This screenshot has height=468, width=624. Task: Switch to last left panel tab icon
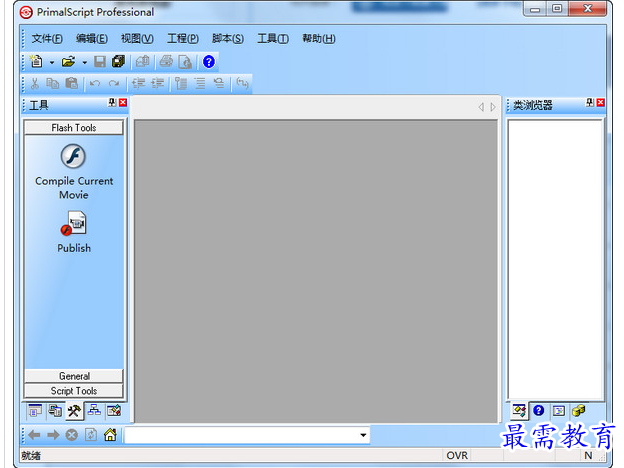tap(114, 411)
